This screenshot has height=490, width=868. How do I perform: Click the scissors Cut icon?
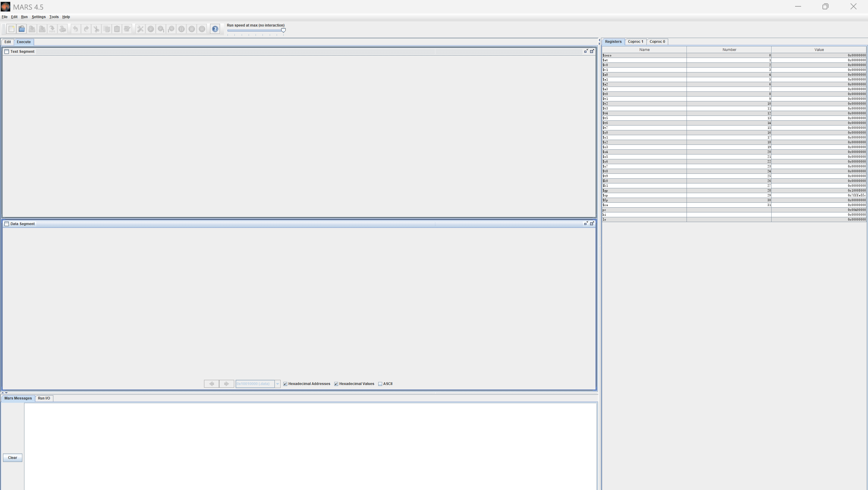[96, 29]
